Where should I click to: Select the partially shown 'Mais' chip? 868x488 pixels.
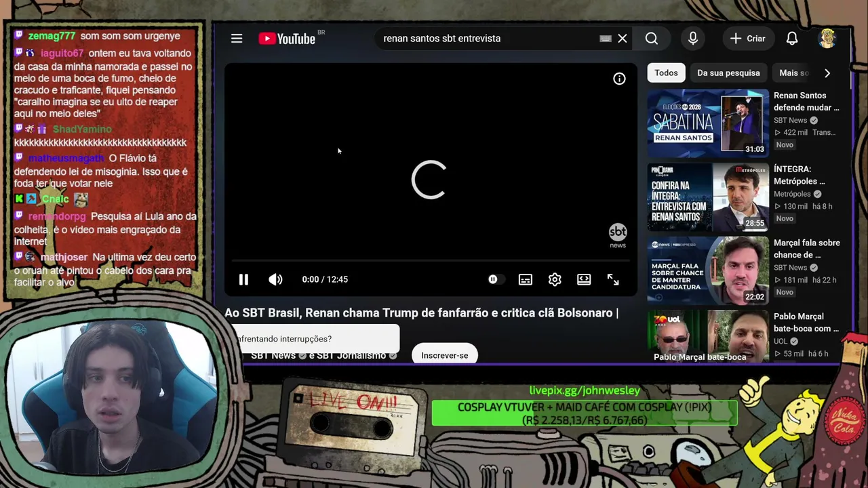pos(793,73)
